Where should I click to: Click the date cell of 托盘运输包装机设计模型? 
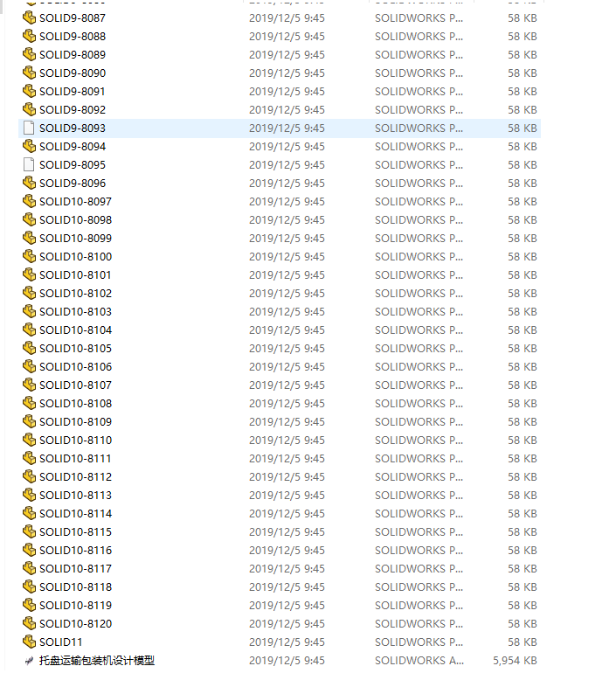pos(287,660)
